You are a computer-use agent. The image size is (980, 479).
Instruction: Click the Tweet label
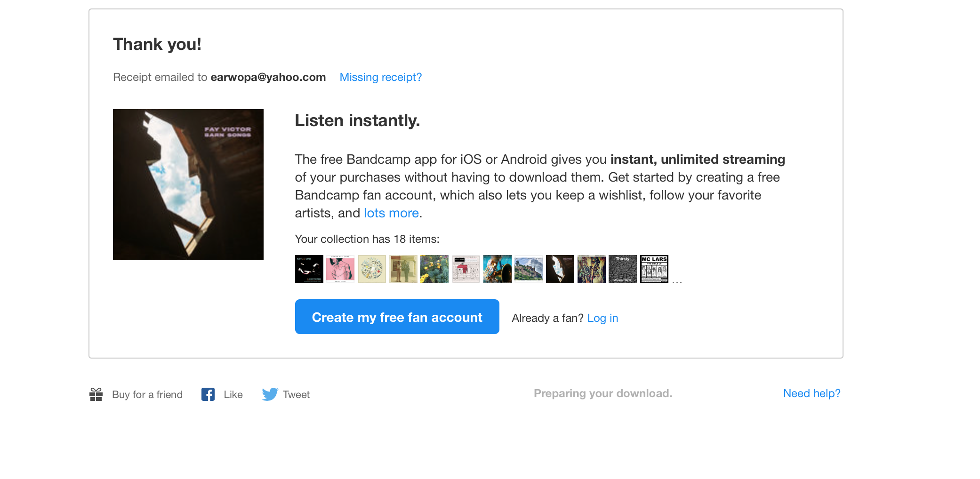coord(296,394)
